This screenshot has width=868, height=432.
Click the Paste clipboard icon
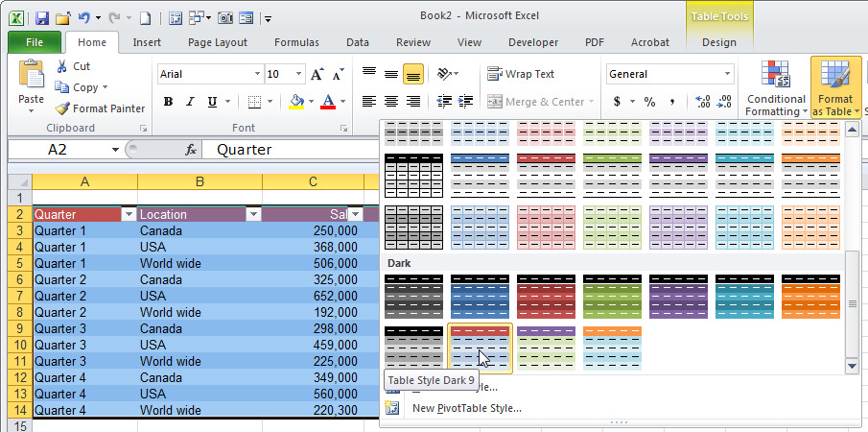click(31, 75)
